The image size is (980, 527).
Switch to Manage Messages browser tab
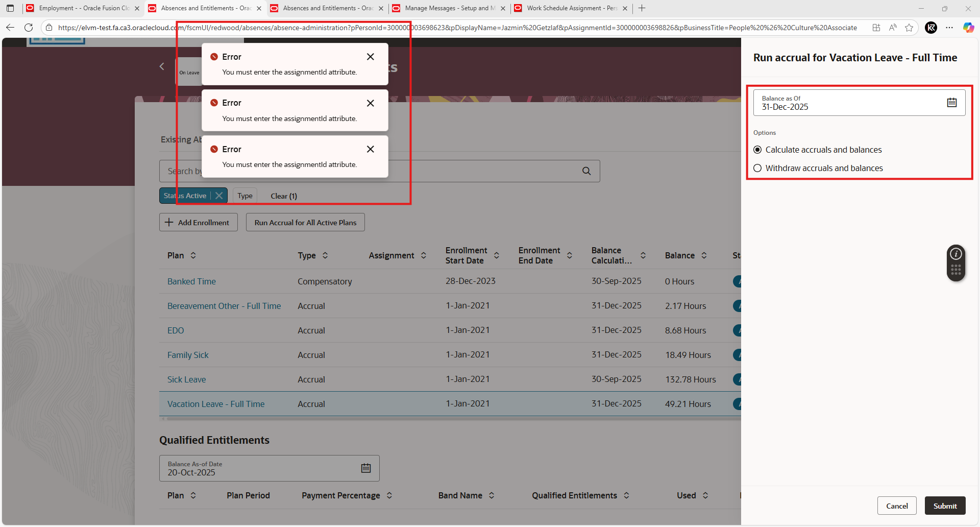(x=449, y=8)
